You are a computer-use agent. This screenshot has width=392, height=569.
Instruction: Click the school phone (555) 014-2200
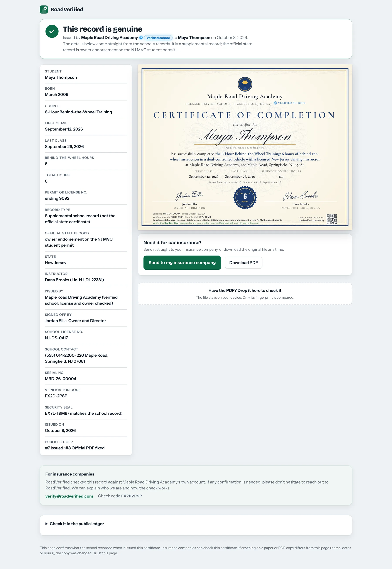[x=60, y=355]
